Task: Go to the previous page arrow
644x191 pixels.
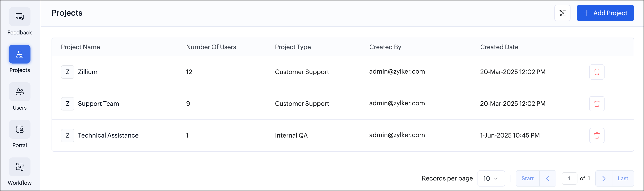Action: (x=548, y=178)
